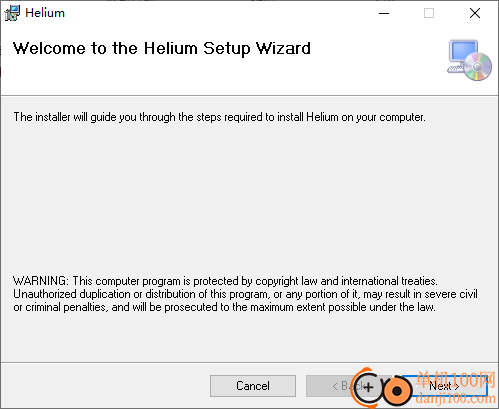Click the Helium title text in title bar
The width and height of the screenshot is (499, 409).
point(45,13)
